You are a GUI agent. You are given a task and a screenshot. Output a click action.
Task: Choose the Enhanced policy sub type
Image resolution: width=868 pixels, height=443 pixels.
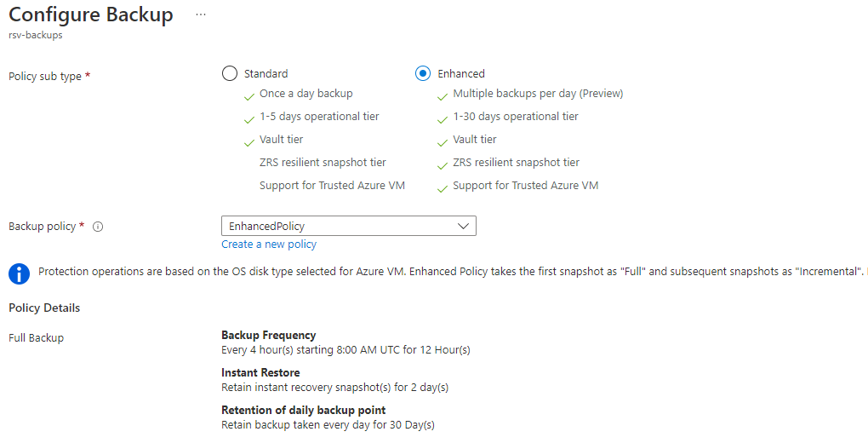click(x=423, y=73)
